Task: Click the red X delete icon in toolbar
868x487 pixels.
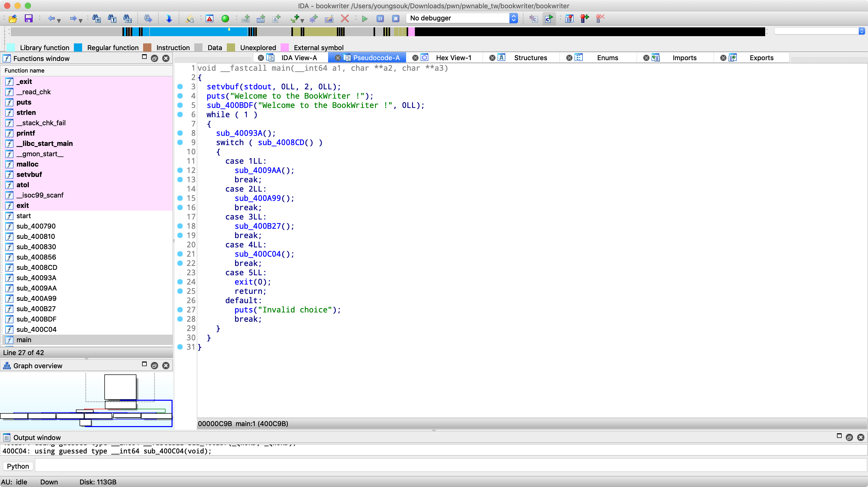Action: click(x=345, y=19)
